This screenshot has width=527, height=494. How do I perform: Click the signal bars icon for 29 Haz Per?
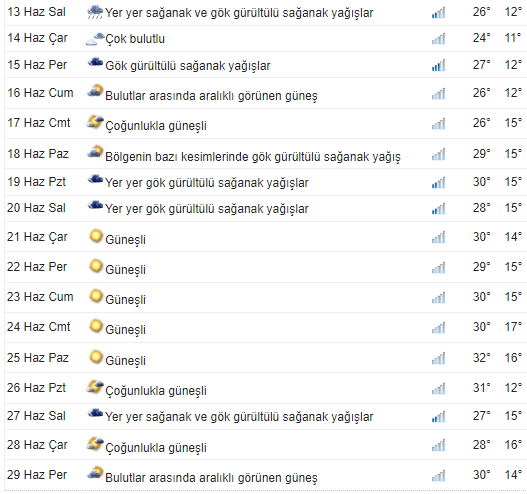click(x=438, y=476)
